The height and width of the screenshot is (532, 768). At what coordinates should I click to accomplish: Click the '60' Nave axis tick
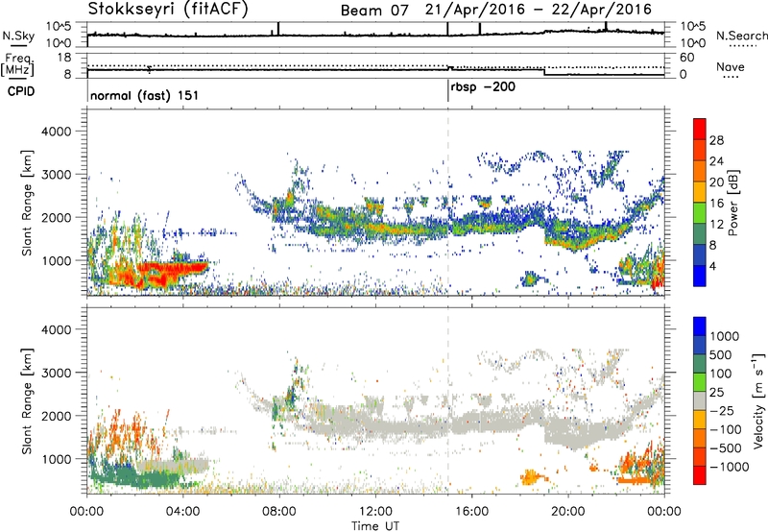point(687,58)
